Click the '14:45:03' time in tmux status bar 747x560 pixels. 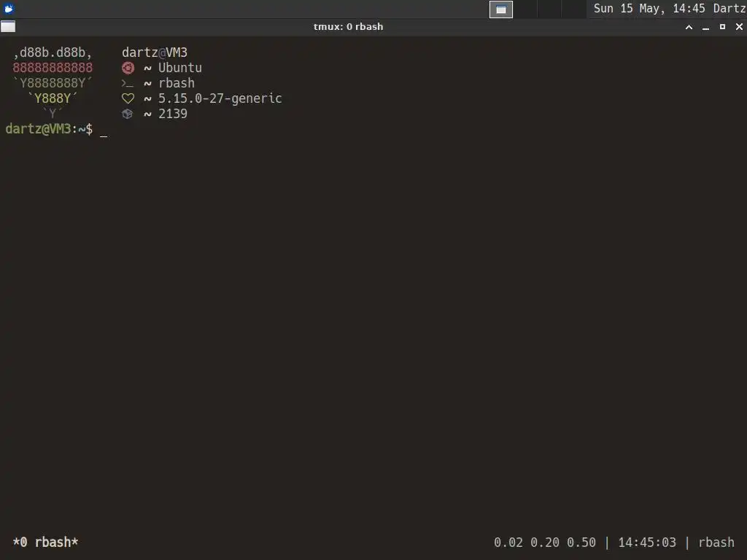coord(647,542)
